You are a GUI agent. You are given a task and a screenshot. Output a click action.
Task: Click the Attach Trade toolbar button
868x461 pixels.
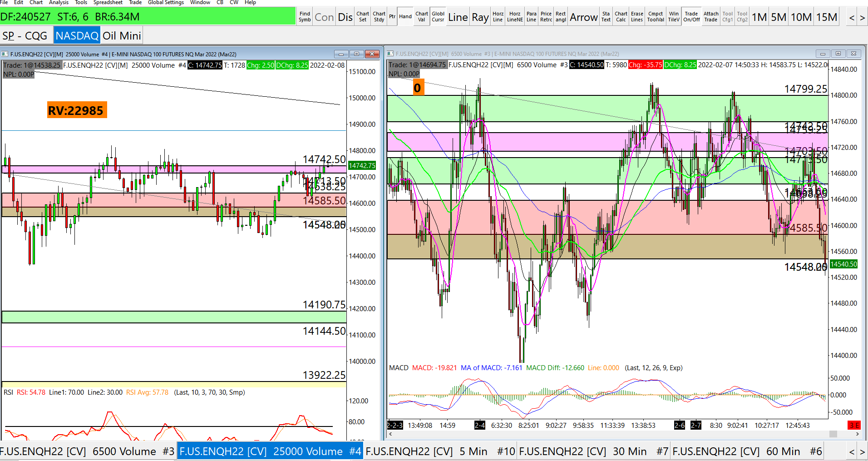[x=711, y=17]
